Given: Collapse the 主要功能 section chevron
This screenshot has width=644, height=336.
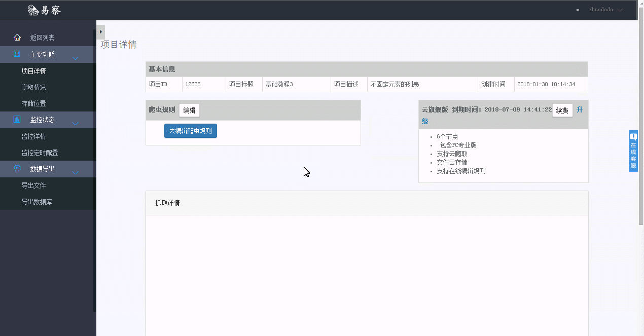Looking at the screenshot, I should point(76,58).
